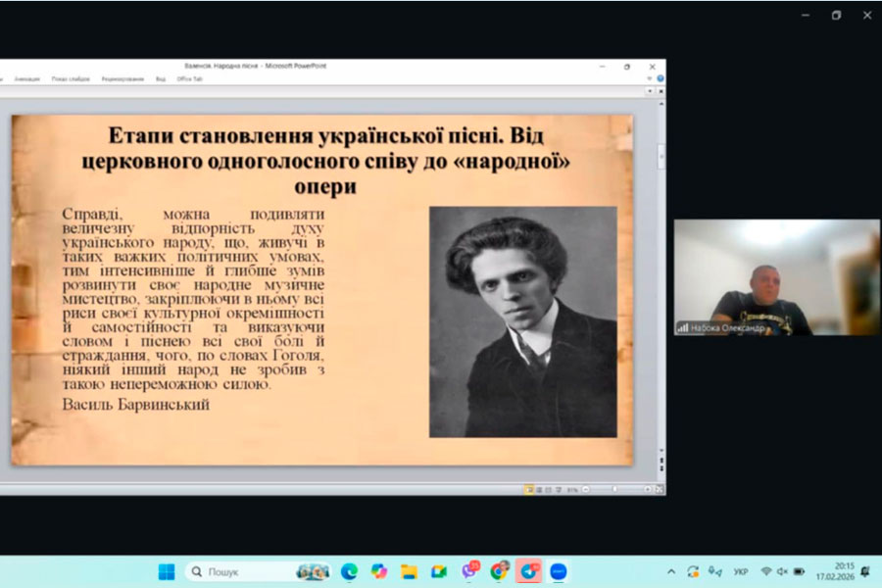Open Viber from the taskbar
882x588 pixels.
tap(468, 571)
